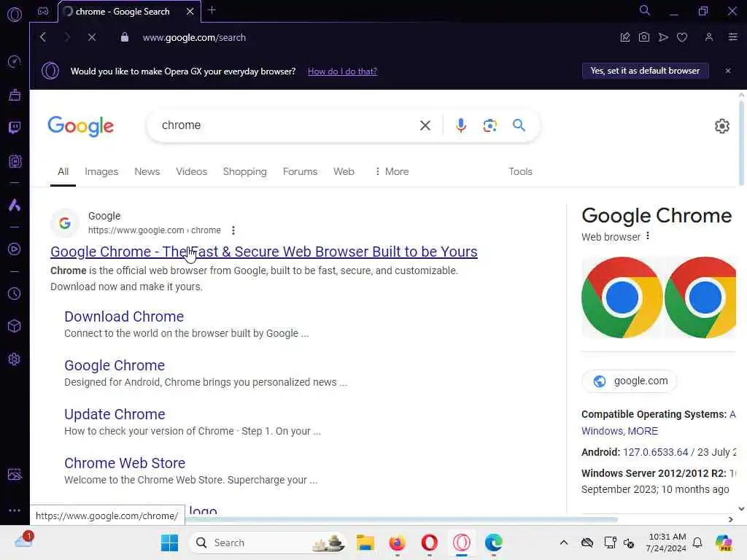Open Extensions cube icon in sidebar
Image resolution: width=747 pixels, height=560 pixels.
(15, 326)
